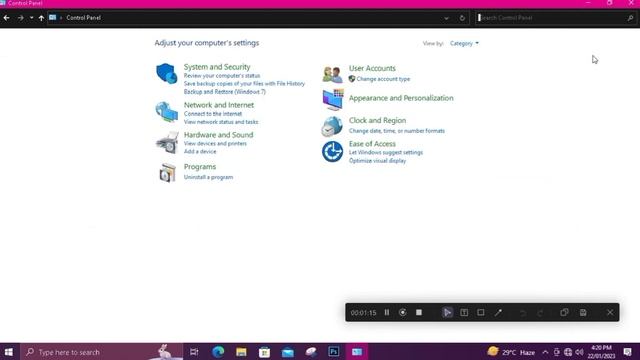
Task: Open Let Windows suggest settings
Action: (386, 153)
